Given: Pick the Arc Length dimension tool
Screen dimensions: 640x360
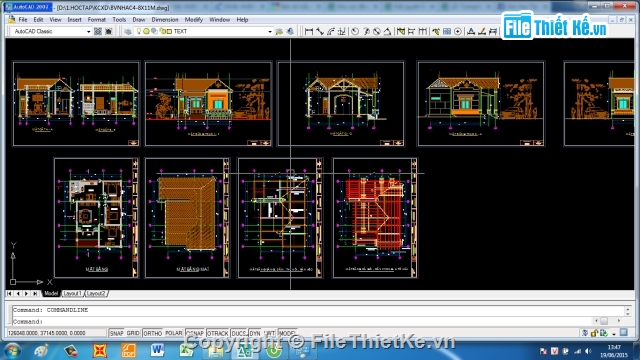Looking at the screenshot, I should (331, 31).
